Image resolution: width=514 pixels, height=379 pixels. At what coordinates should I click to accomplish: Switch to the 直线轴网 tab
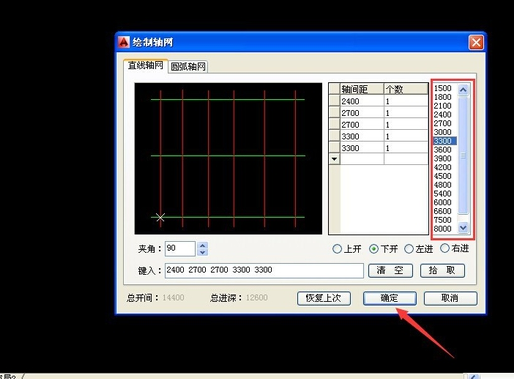point(146,65)
